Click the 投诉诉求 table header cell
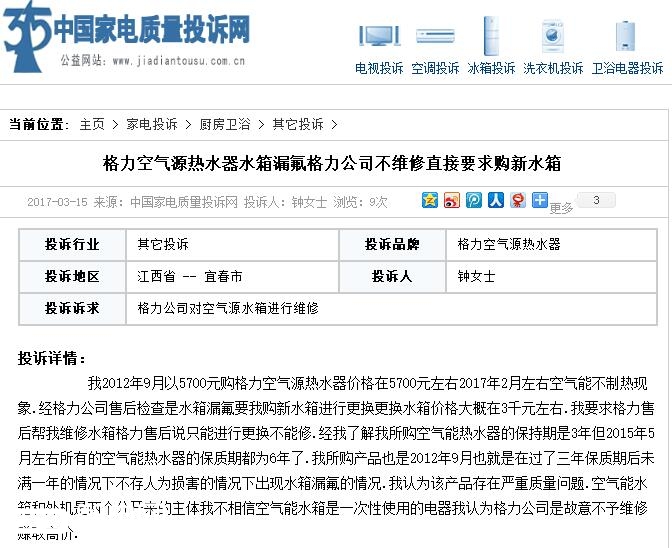This screenshot has width=672, height=548. tap(72, 308)
